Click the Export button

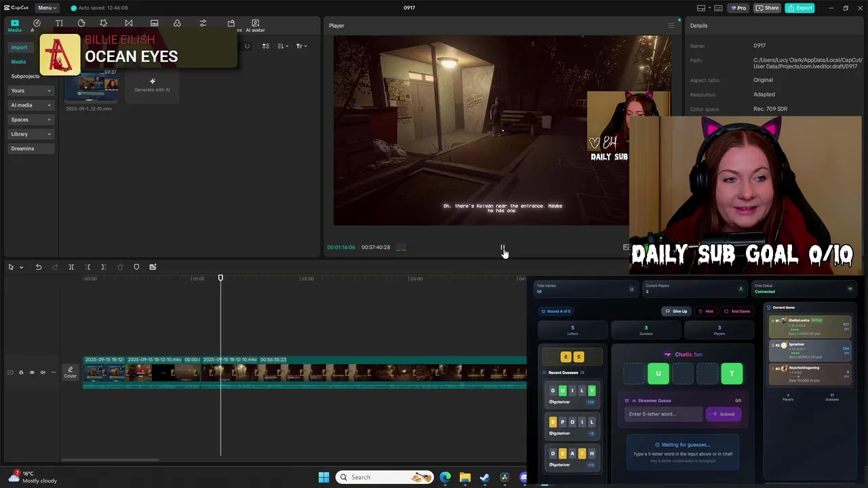pyautogui.click(x=800, y=8)
